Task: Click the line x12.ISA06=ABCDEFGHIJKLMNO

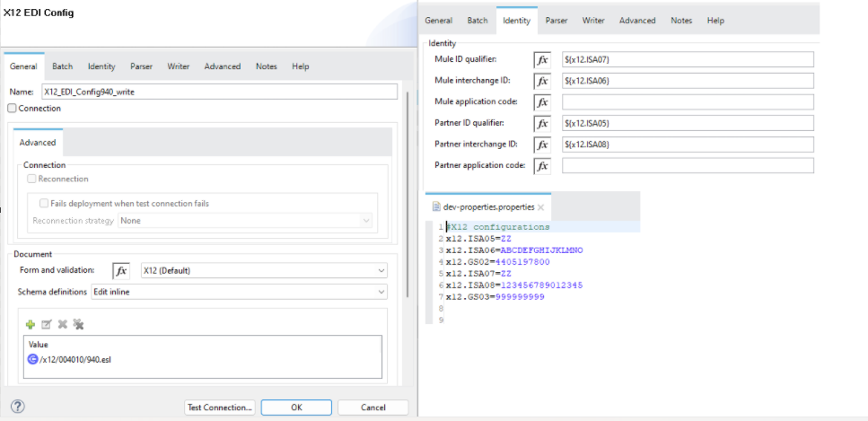Action: click(x=514, y=250)
